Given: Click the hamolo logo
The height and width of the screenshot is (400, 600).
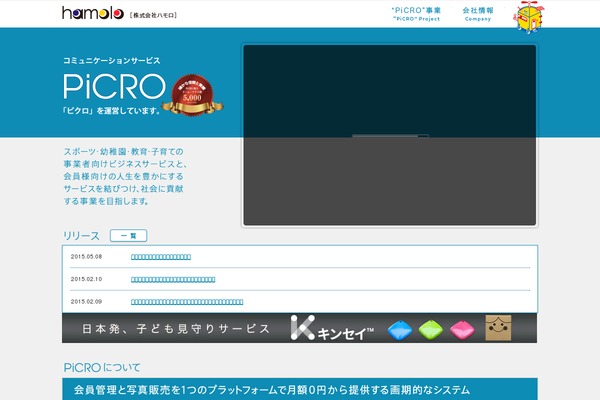Looking at the screenshot, I should point(93,13).
